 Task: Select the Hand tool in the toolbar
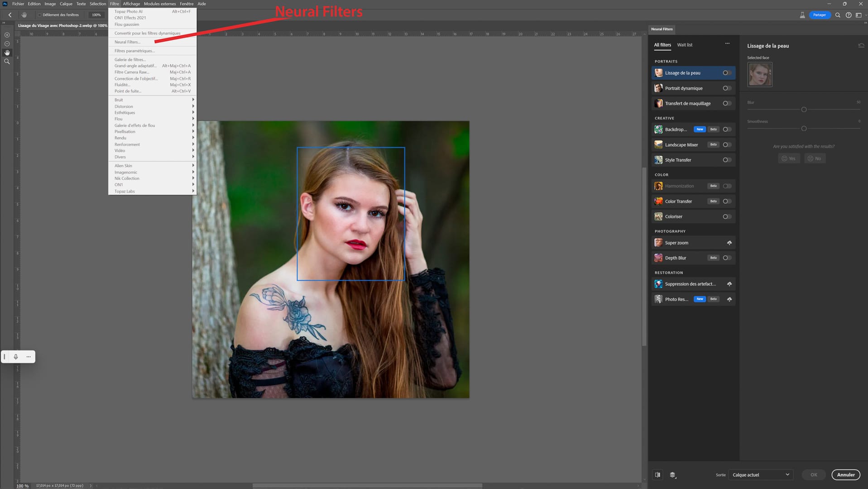pyautogui.click(x=7, y=53)
